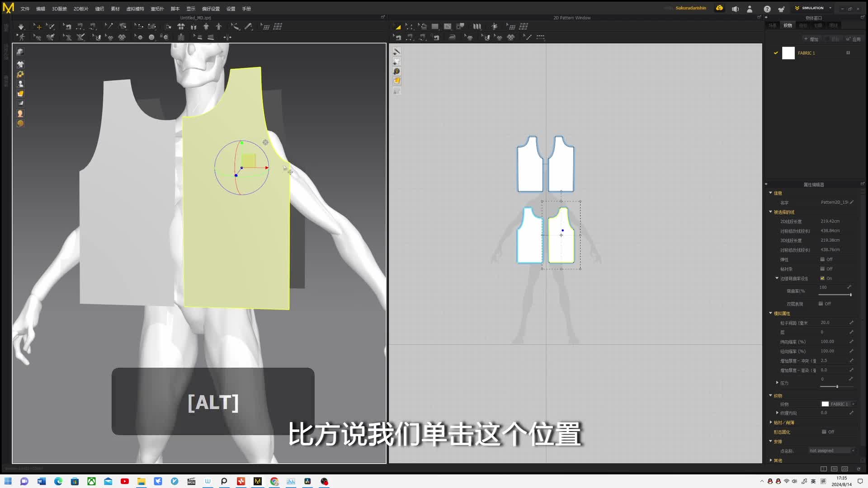Click the avatar head icon in 3D sidebar
The height and width of the screenshot is (488, 868).
(20, 113)
